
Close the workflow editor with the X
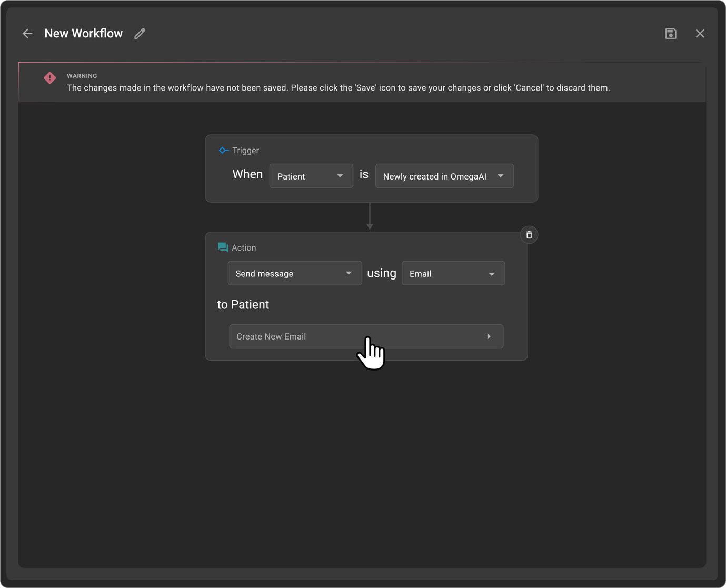[x=700, y=33]
